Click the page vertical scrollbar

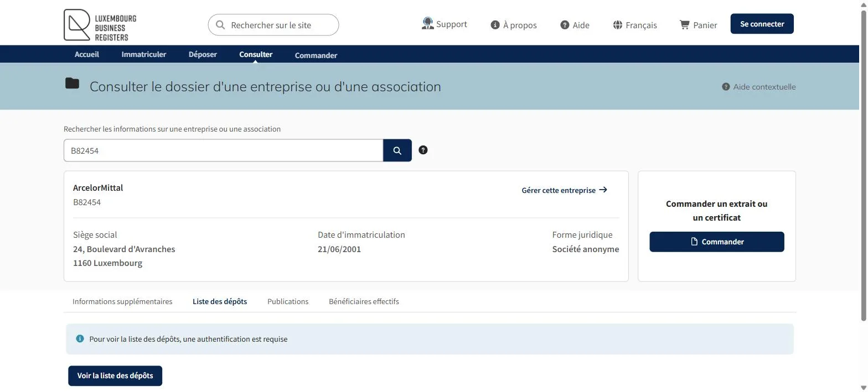(x=864, y=166)
